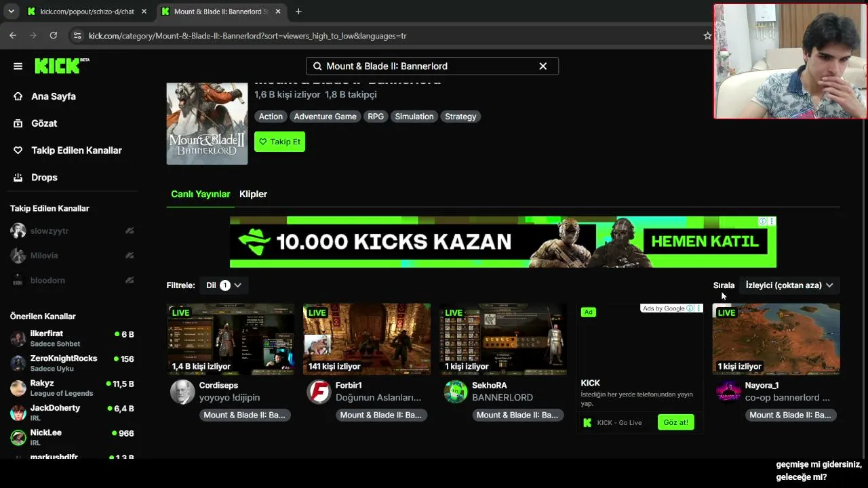This screenshot has width=868, height=488.
Task: Click the search magnifier icon
Action: pos(317,66)
